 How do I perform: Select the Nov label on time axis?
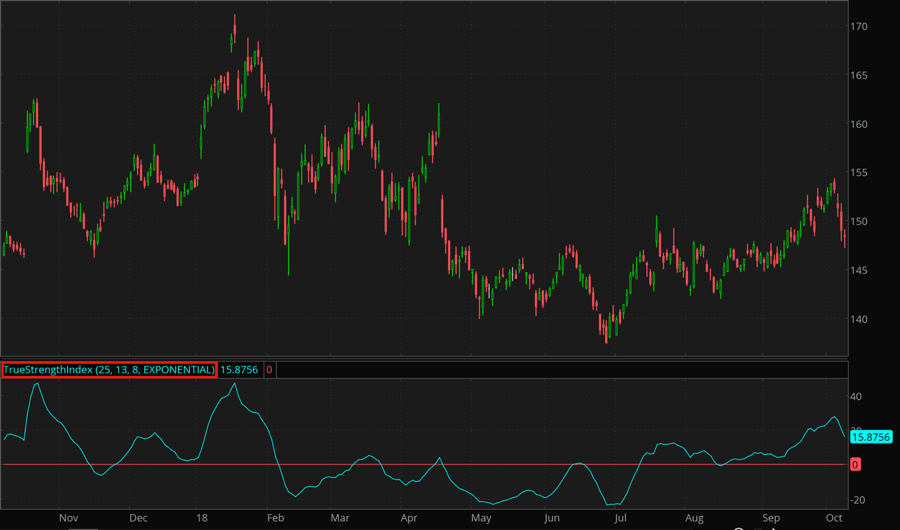68,519
